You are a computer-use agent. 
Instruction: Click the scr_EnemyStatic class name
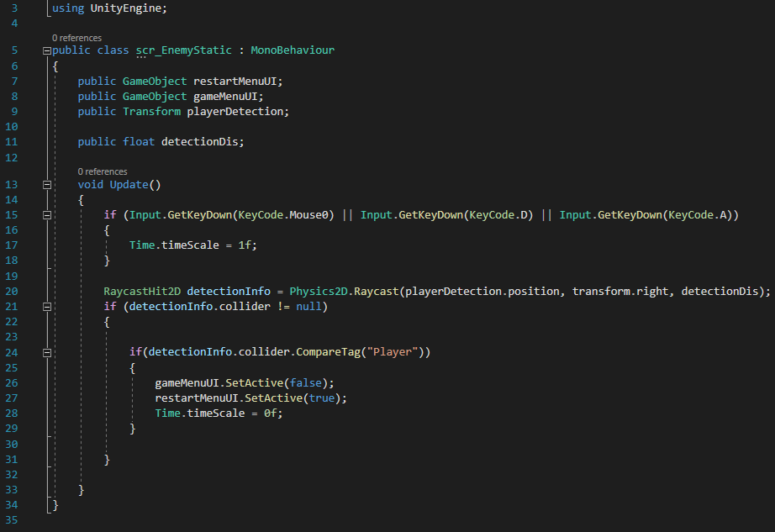coord(183,50)
